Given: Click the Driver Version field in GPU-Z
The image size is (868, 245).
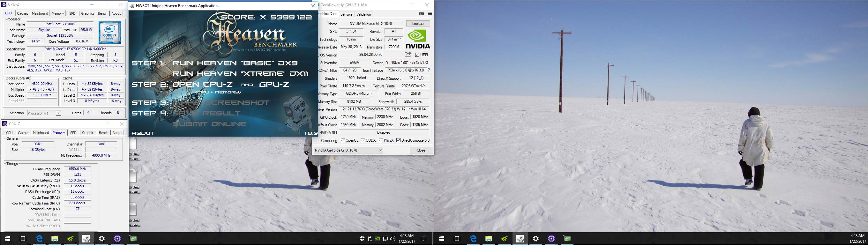Looking at the screenshot, I should [x=384, y=109].
